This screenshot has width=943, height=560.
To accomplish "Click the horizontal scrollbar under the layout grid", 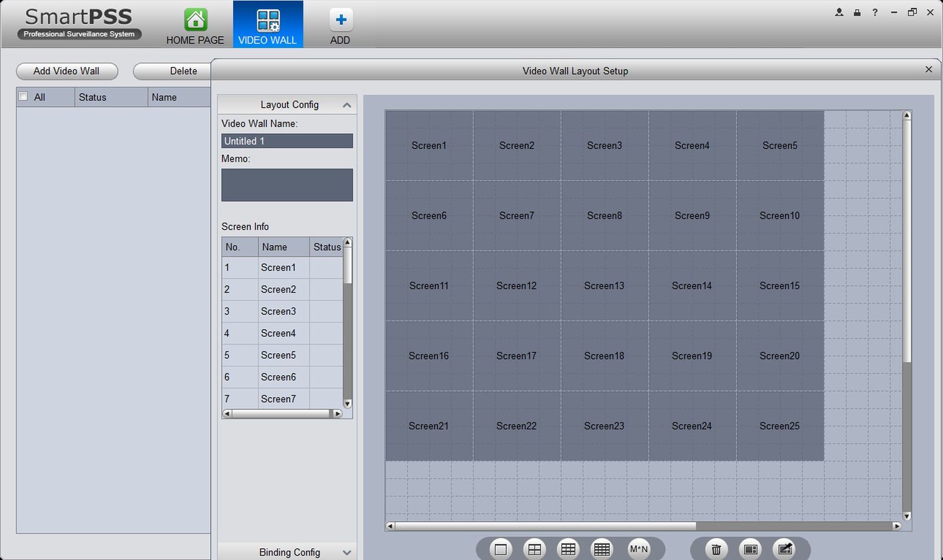I will tap(545, 526).
